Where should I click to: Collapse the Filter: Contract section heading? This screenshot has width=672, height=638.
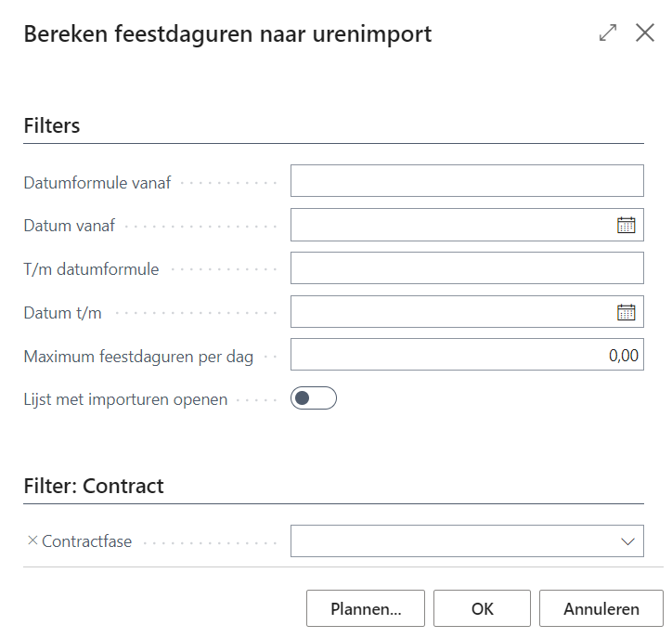(x=93, y=486)
